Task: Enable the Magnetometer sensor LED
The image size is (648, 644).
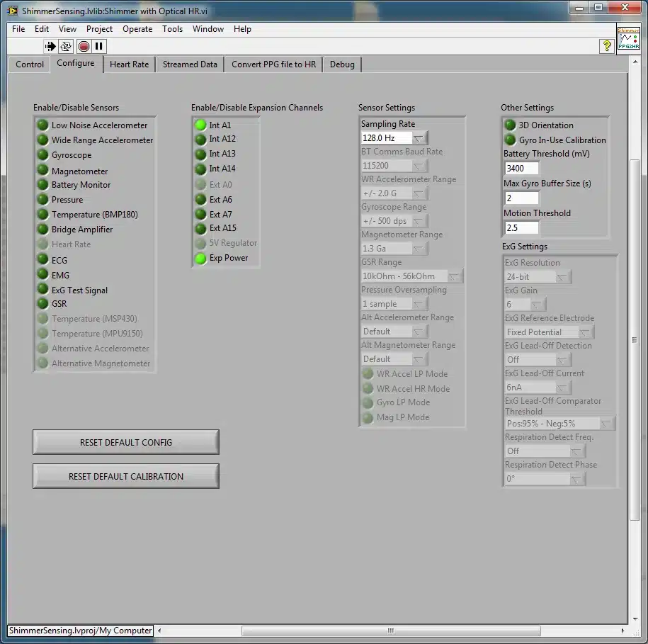Action: 42,170
